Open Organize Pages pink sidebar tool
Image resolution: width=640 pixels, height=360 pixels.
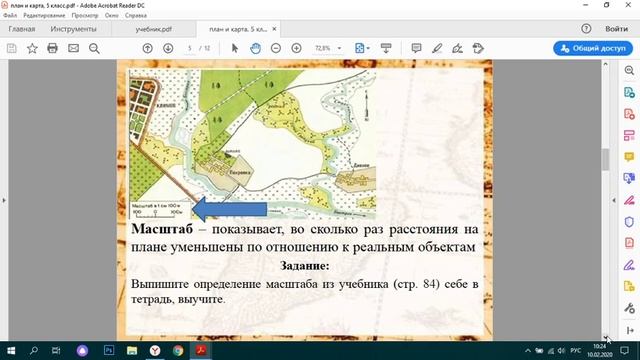(629, 136)
